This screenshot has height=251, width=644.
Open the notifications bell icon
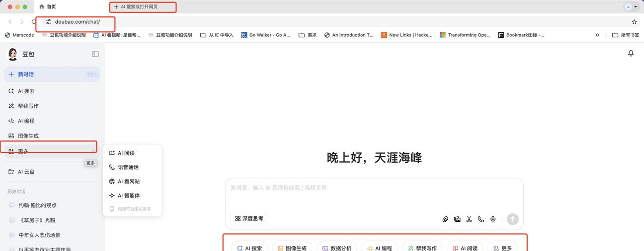[631, 53]
